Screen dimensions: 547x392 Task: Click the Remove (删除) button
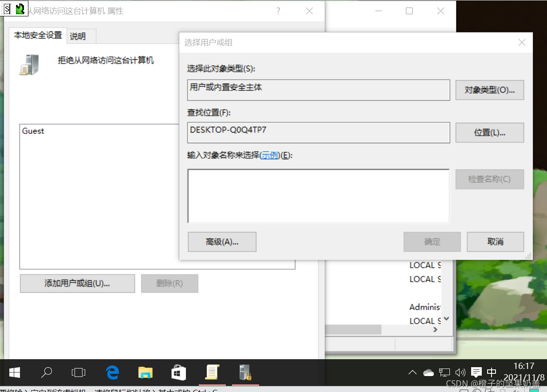(x=169, y=283)
